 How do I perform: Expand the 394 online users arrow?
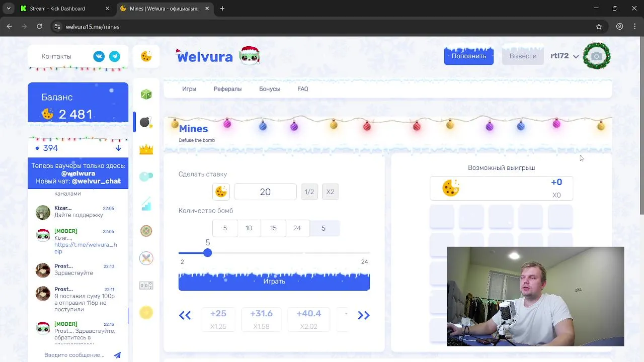[118, 148]
